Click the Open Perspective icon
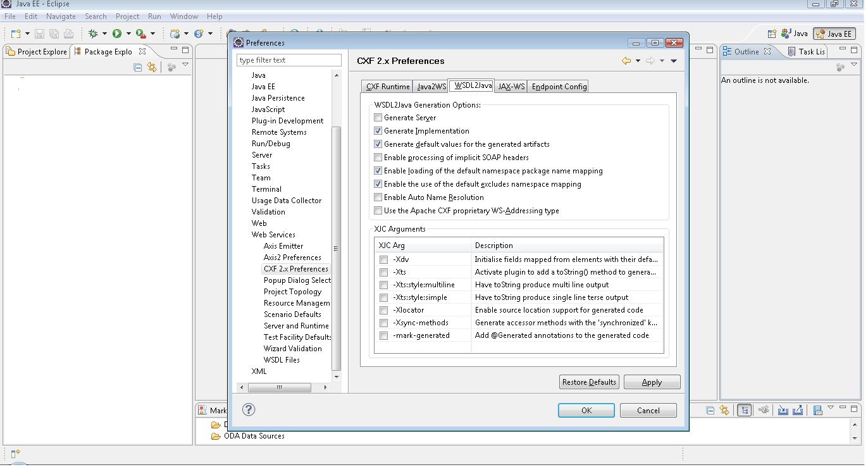The height and width of the screenshot is (467, 868). tap(772, 34)
